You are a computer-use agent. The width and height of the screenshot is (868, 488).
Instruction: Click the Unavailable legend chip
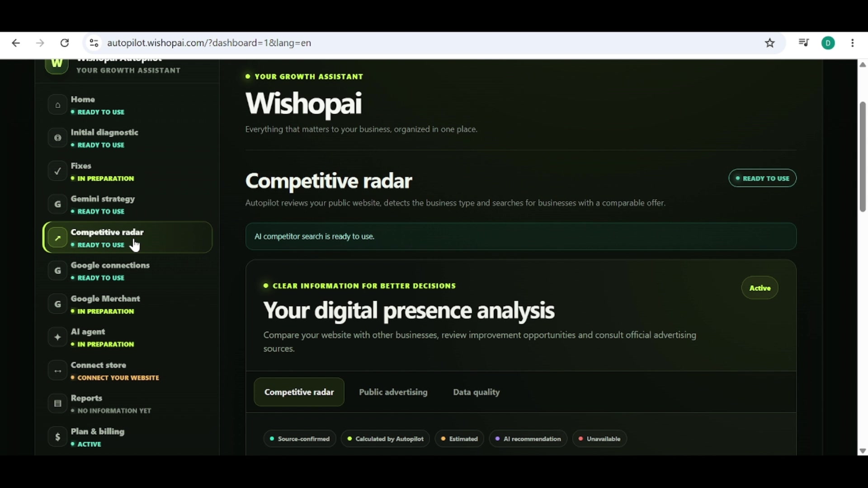click(599, 439)
